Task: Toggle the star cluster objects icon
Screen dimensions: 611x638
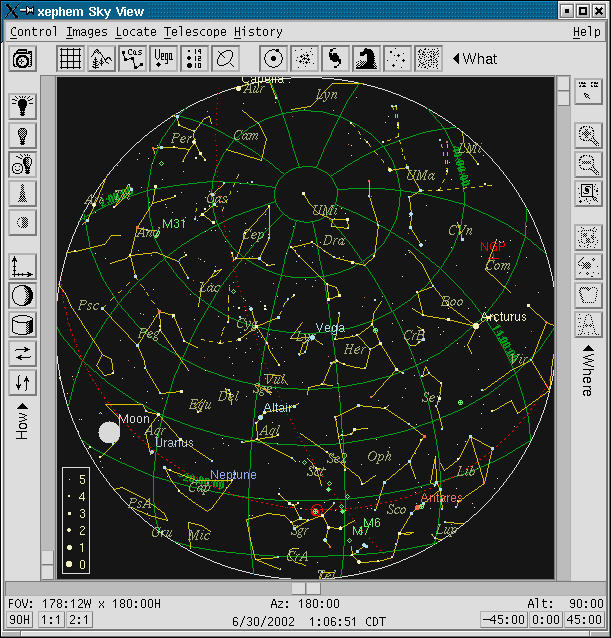Action: pos(304,59)
